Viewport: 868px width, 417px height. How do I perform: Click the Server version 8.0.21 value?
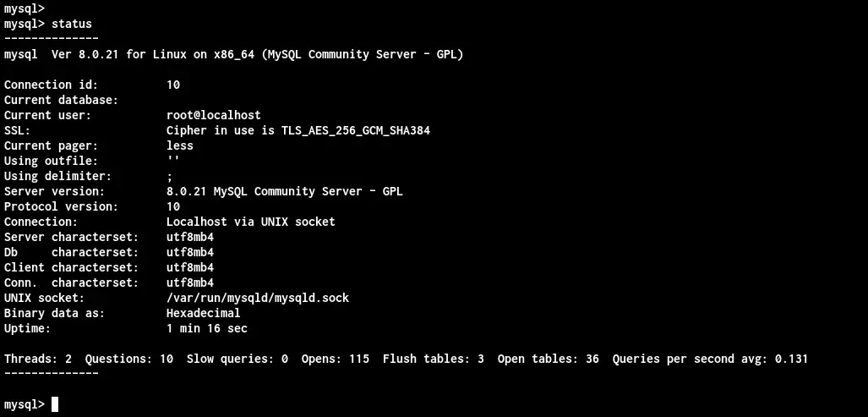point(285,192)
